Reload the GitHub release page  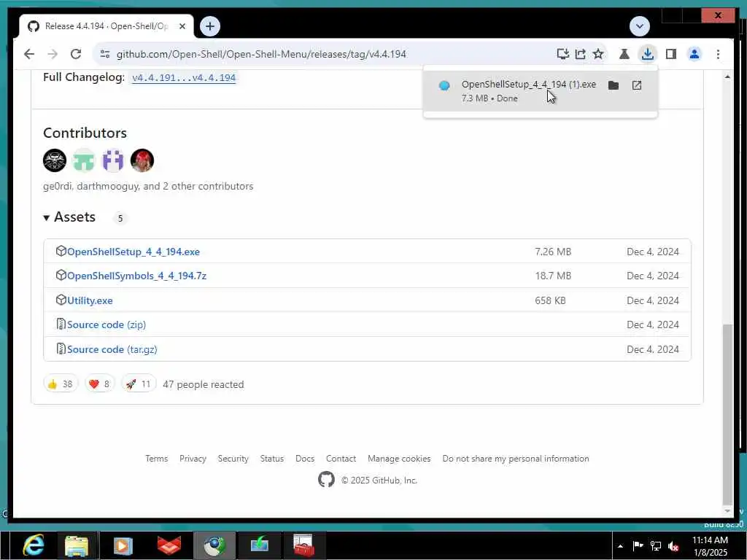coord(76,54)
